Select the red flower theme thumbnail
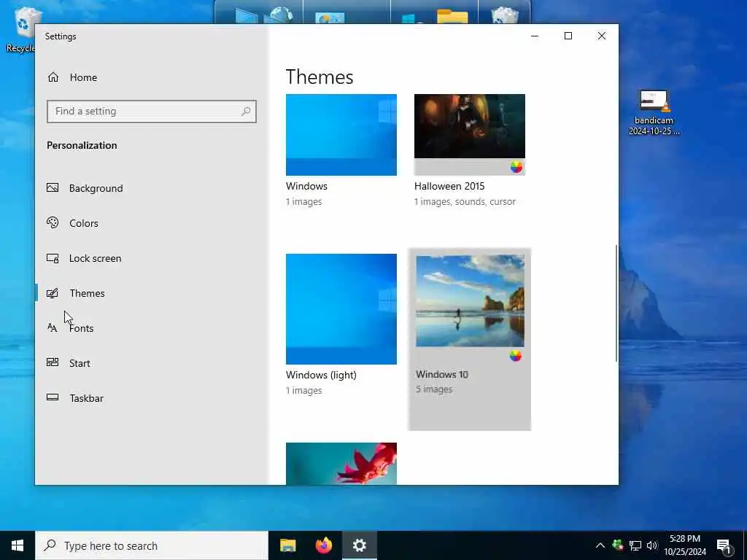This screenshot has width=747, height=560. click(x=341, y=464)
